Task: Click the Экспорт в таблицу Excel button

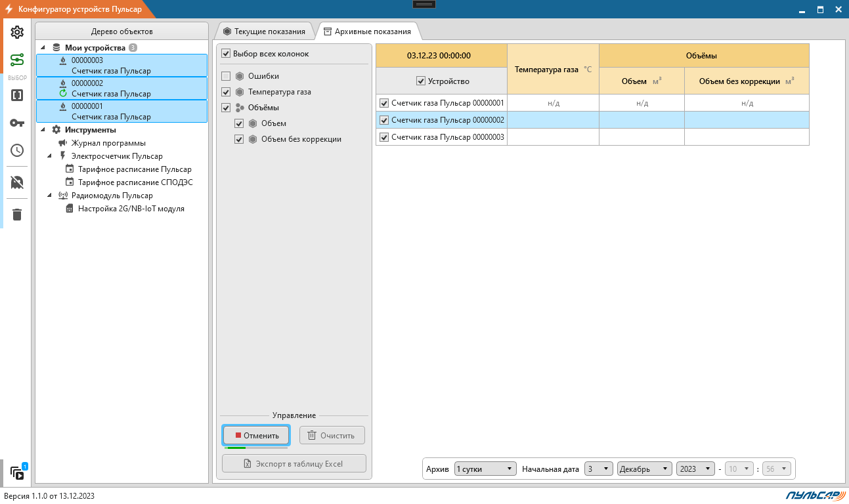Action: pyautogui.click(x=294, y=463)
